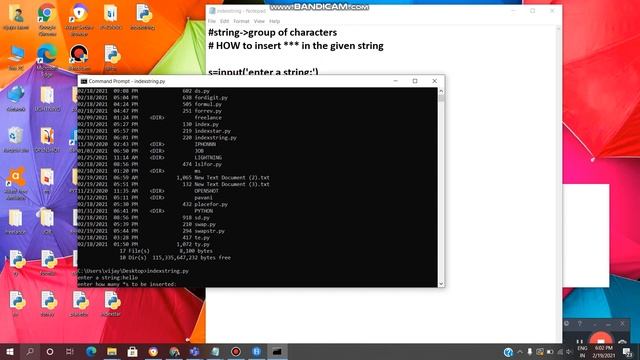Show hidden system tray icons chevron

coord(520,352)
